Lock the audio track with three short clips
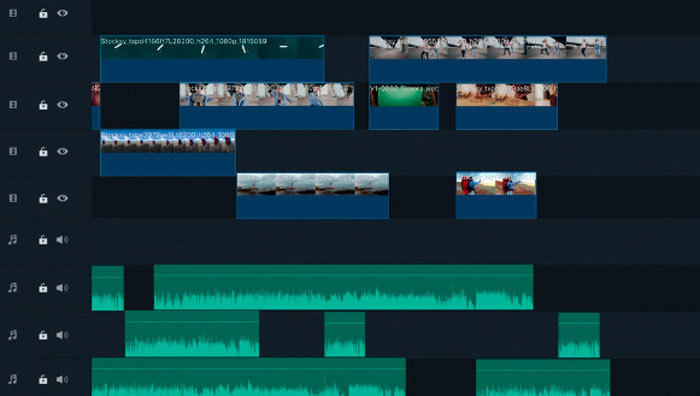This screenshot has width=700, height=396. tap(43, 335)
